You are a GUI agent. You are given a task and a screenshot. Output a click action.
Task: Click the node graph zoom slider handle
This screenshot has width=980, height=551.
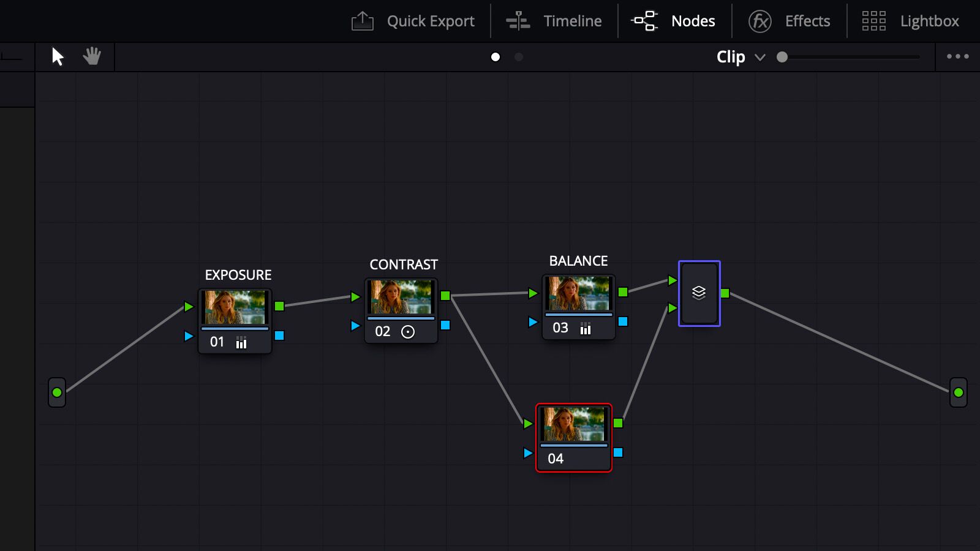(782, 57)
